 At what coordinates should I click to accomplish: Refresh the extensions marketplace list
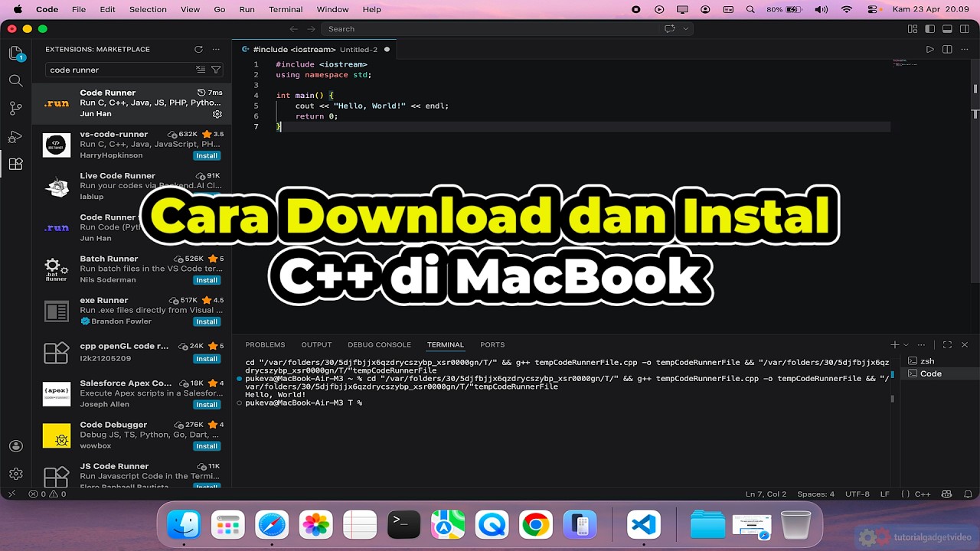coord(198,49)
